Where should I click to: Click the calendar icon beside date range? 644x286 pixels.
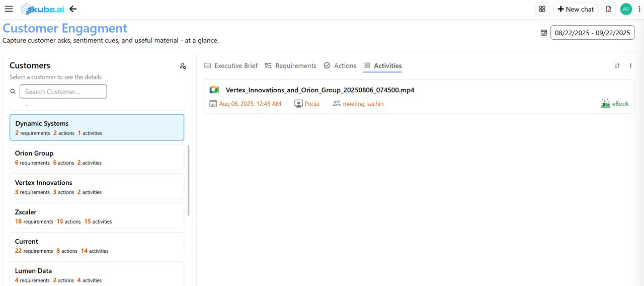[x=543, y=33]
